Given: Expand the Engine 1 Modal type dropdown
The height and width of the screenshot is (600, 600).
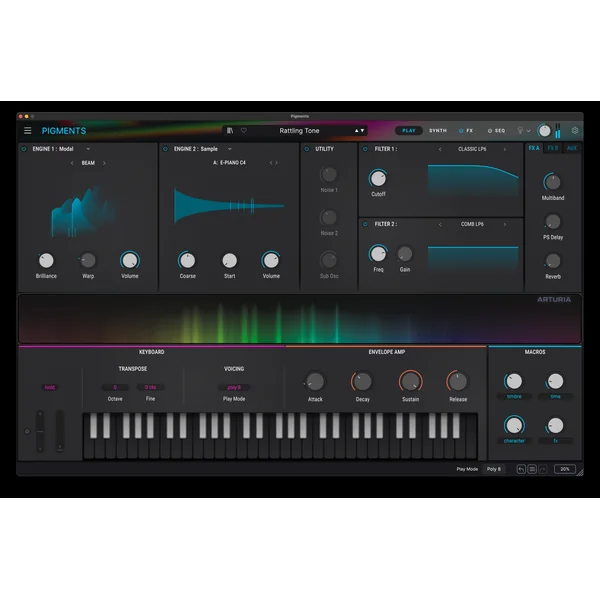Looking at the screenshot, I should coord(88,149).
